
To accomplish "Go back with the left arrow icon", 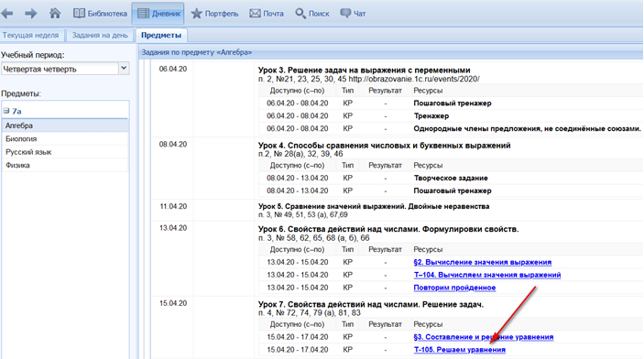I will tap(7, 14).
